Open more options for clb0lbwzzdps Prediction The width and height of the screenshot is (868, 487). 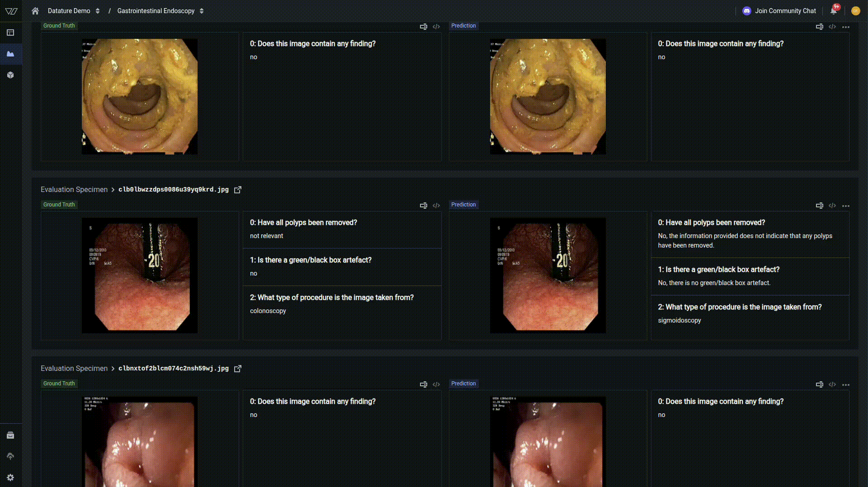tap(846, 206)
